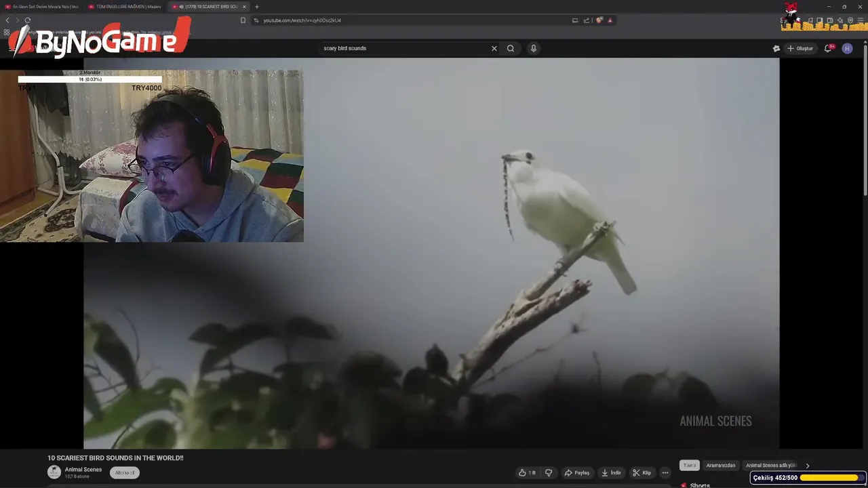The width and height of the screenshot is (868, 488).
Task: Clear the search box with the X icon
Action: [x=494, y=48]
